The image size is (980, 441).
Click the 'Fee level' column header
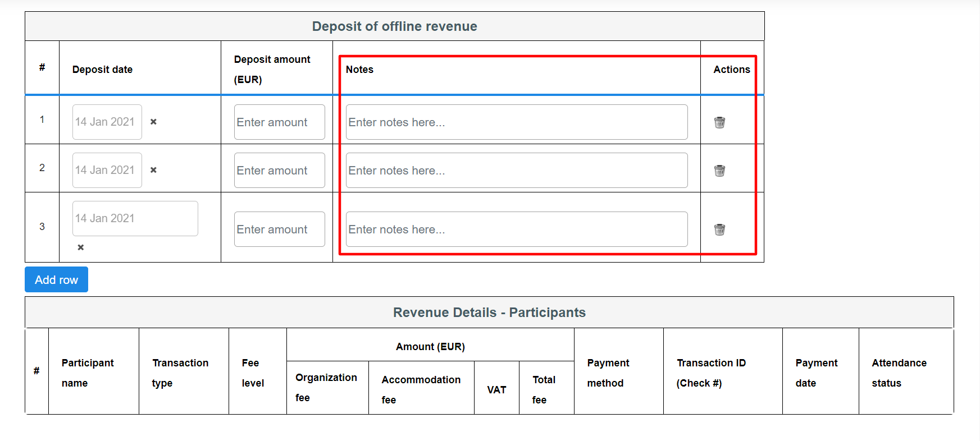pyautogui.click(x=253, y=373)
